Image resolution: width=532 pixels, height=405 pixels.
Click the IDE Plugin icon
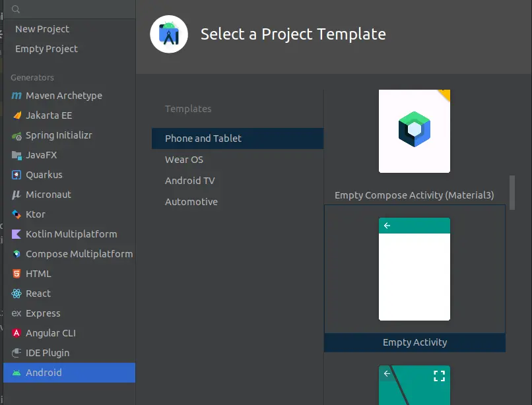pyautogui.click(x=17, y=353)
